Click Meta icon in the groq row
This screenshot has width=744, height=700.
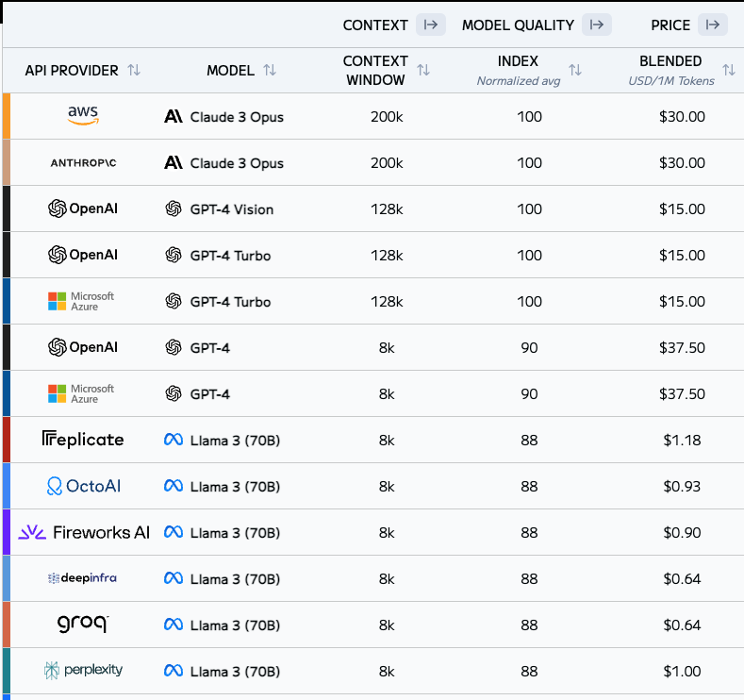click(174, 625)
